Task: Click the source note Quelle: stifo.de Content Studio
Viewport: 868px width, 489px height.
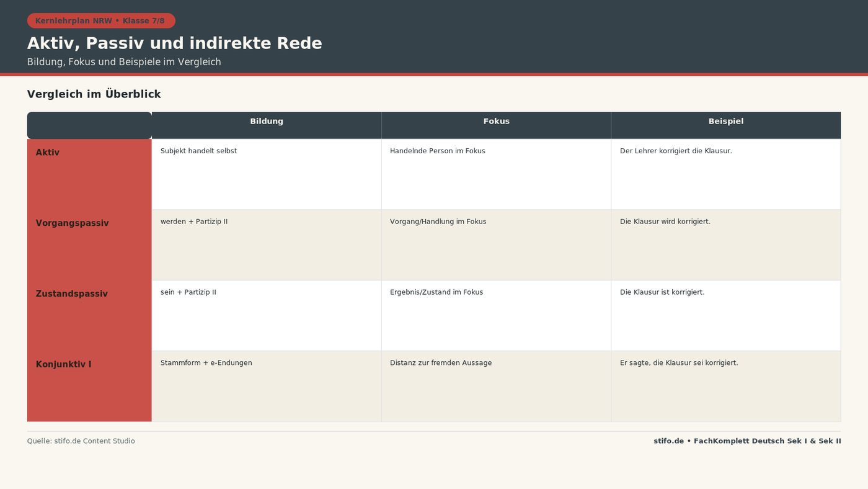Action: pyautogui.click(x=81, y=441)
